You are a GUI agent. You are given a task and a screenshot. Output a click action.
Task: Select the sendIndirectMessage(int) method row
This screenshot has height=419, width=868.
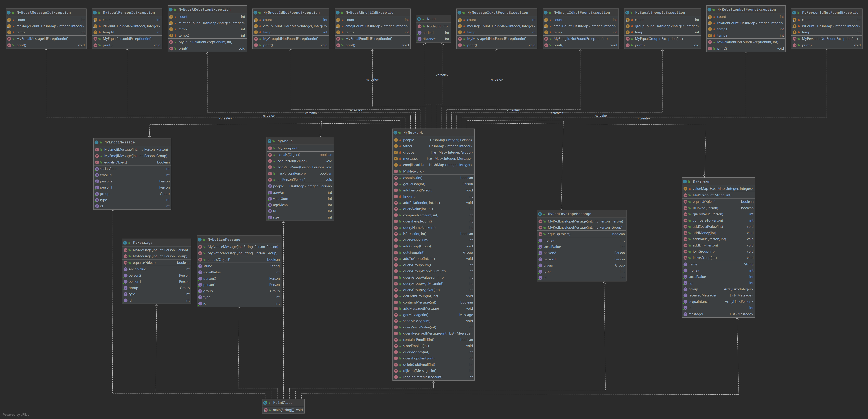pyautogui.click(x=422, y=377)
